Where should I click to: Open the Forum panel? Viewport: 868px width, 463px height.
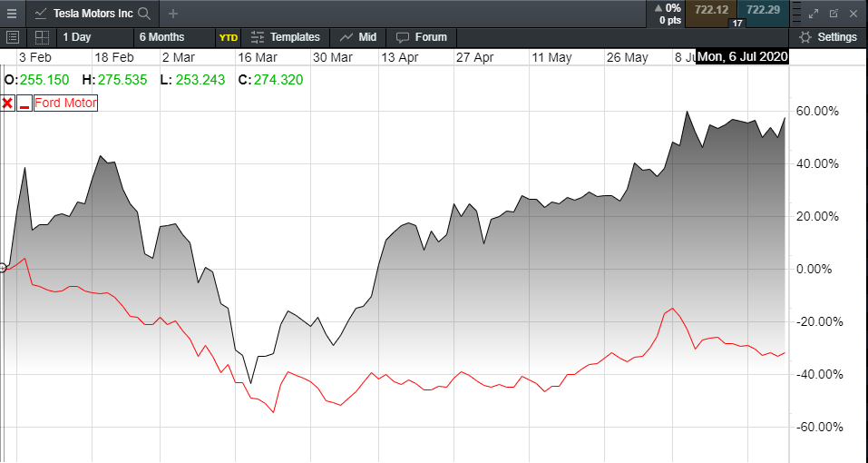click(x=422, y=37)
